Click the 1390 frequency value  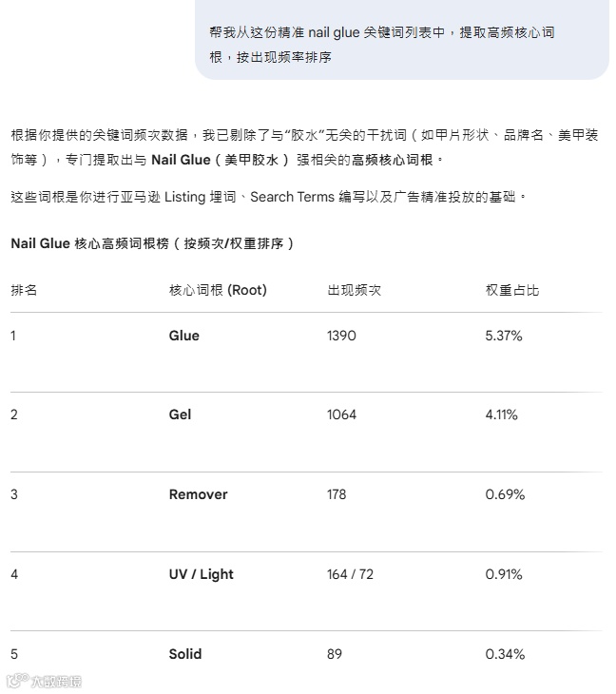(x=341, y=336)
